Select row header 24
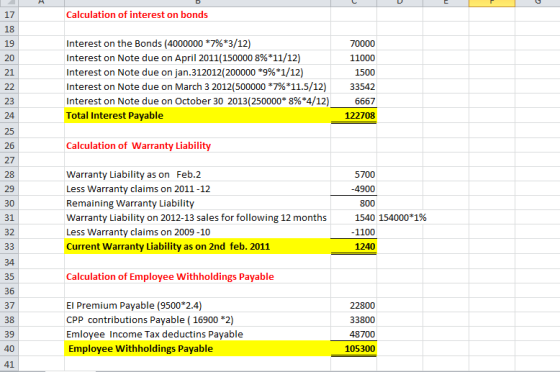The height and width of the screenshot is (372, 560). pos(9,116)
